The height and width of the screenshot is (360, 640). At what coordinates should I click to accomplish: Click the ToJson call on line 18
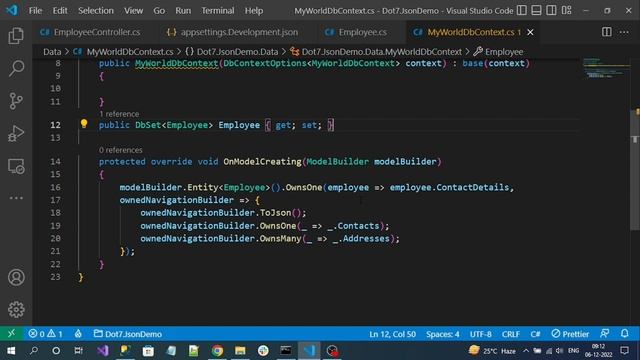(x=276, y=213)
